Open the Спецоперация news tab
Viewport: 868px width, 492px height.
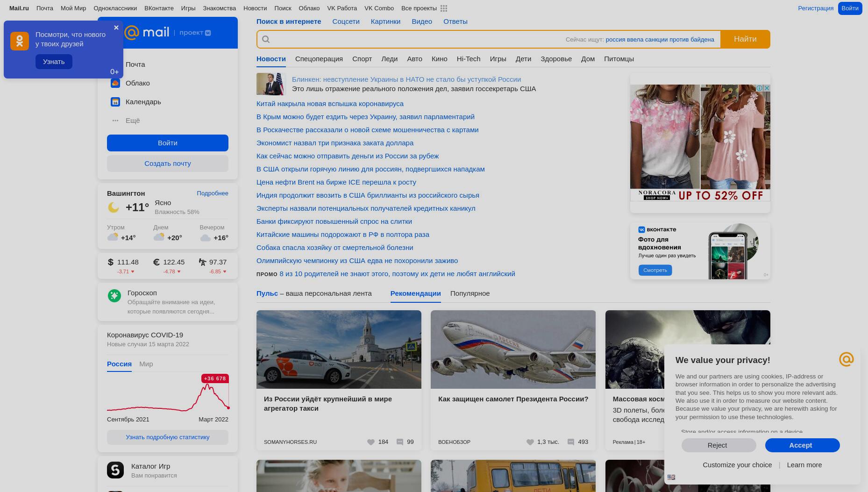[x=319, y=59]
